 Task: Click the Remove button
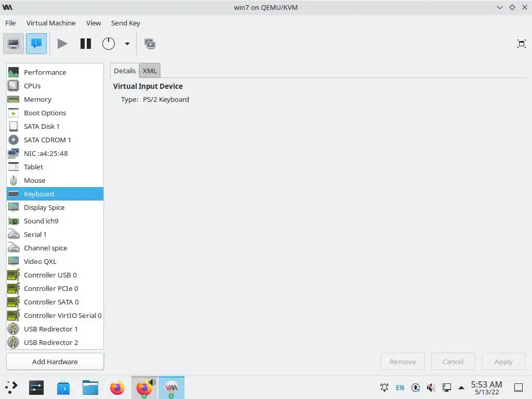coord(403,362)
